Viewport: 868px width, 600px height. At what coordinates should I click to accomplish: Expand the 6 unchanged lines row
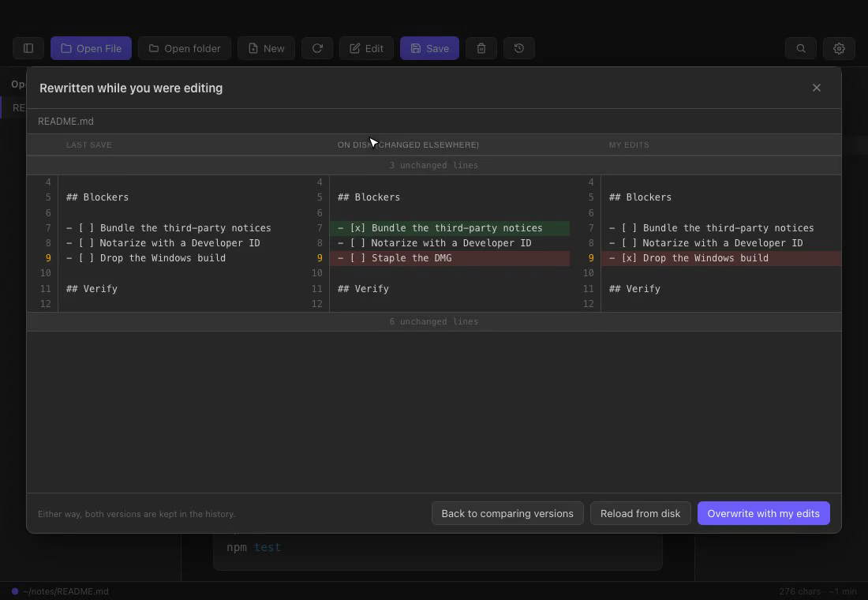[x=434, y=321]
